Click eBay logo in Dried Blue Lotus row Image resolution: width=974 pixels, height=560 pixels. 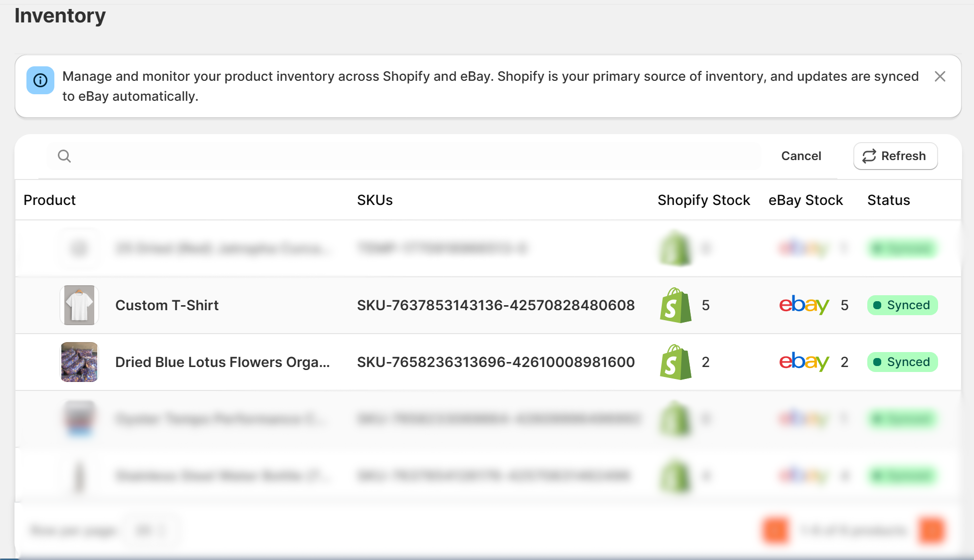(x=804, y=362)
